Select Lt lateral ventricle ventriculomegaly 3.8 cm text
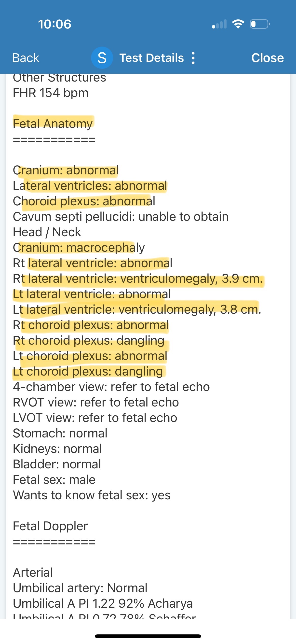Image resolution: width=296 pixels, height=644 pixels. 137,309
